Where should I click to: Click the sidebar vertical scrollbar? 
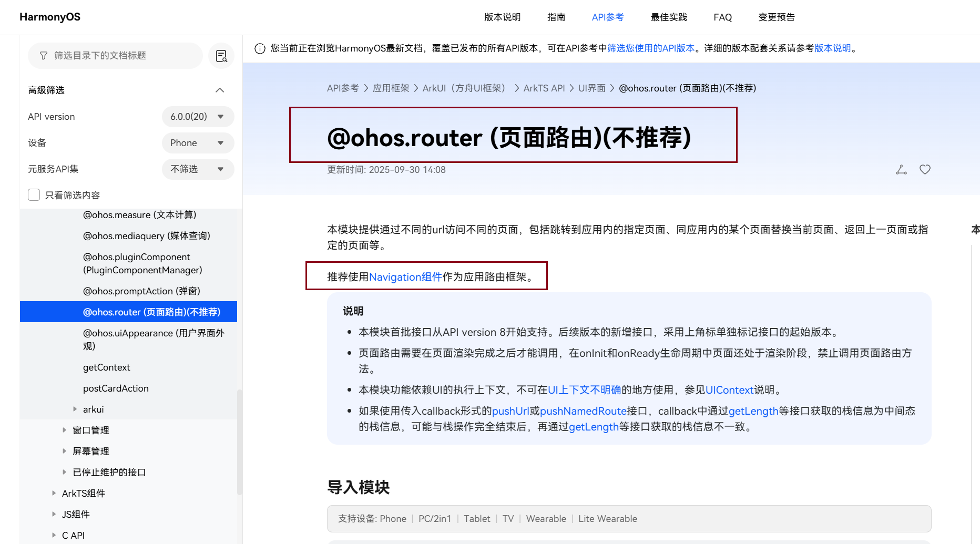[239, 442]
